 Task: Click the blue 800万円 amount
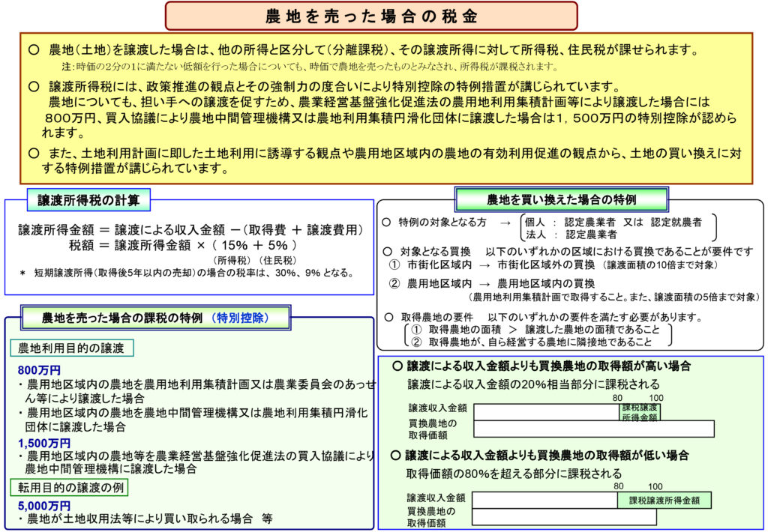39,369
